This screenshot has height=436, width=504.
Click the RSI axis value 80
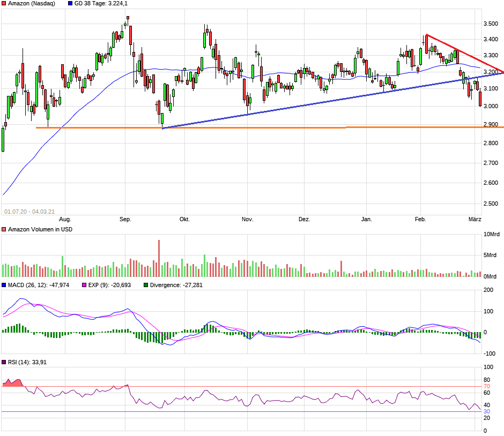coord(487,380)
